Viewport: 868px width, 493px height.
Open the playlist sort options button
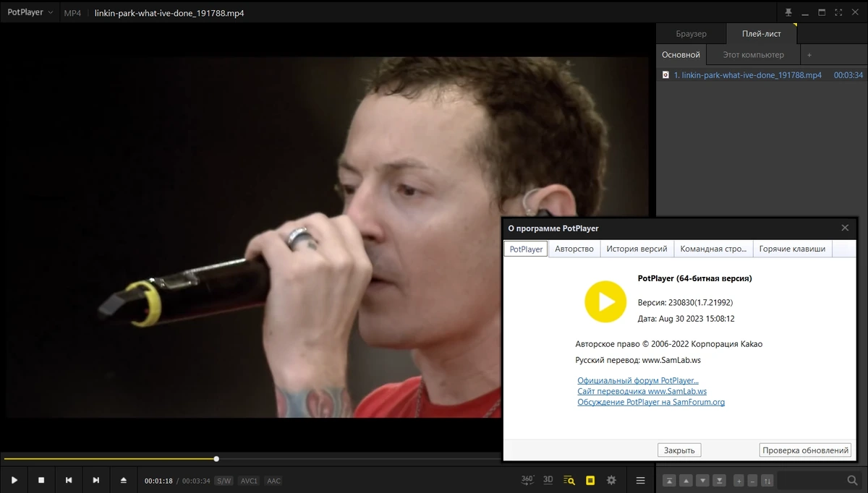767,480
